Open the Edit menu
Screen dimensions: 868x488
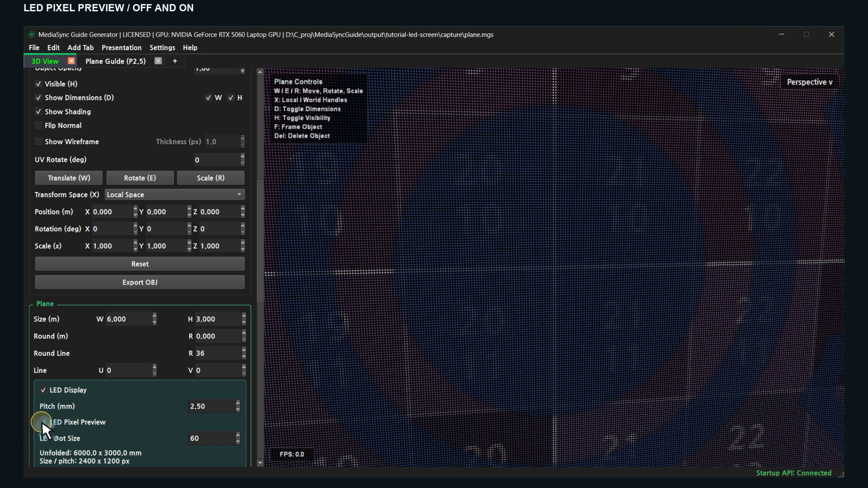53,47
